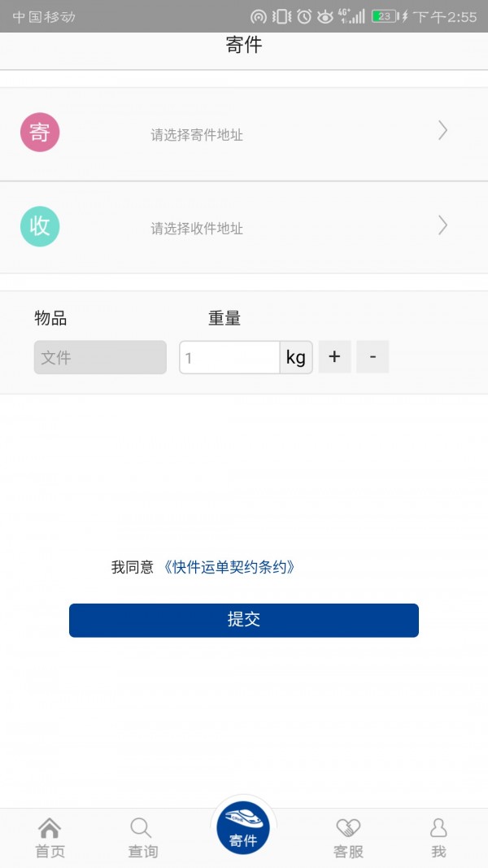The width and height of the screenshot is (488, 868).
Task: Expand recipient address with right chevron
Action: [x=442, y=226]
